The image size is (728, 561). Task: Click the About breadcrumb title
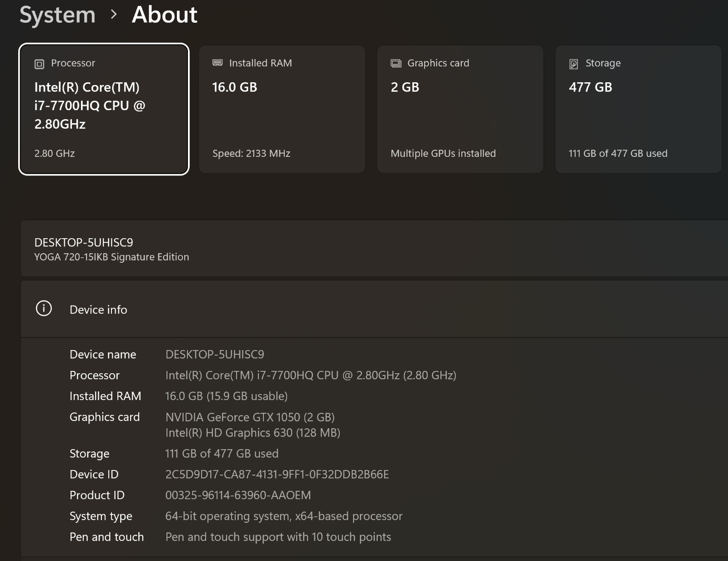pos(165,15)
